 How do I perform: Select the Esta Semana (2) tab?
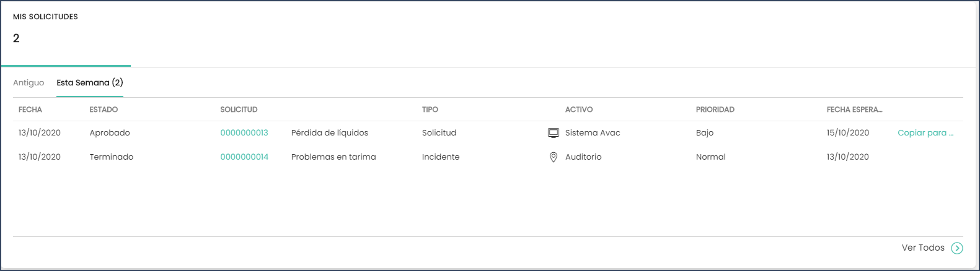90,83
